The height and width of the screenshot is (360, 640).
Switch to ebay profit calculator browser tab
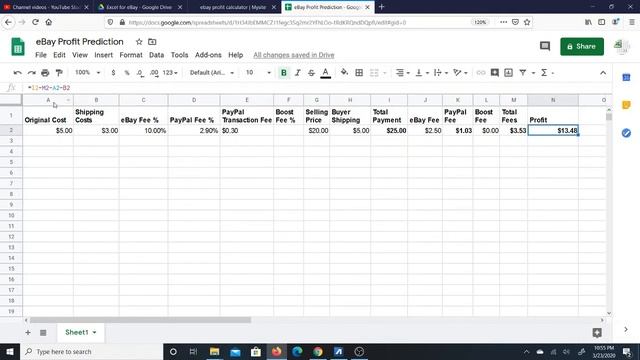tap(233, 7)
